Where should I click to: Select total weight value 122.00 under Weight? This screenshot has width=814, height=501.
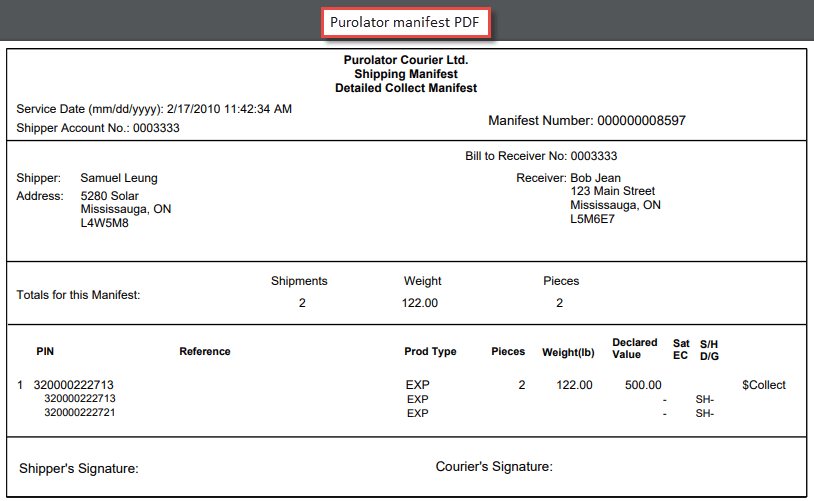click(419, 303)
